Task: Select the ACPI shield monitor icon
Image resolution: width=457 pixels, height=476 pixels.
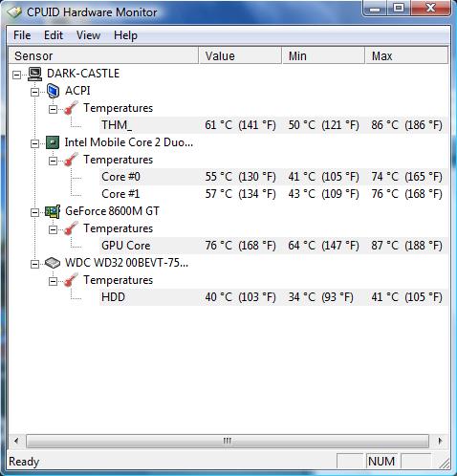Action: [x=53, y=91]
